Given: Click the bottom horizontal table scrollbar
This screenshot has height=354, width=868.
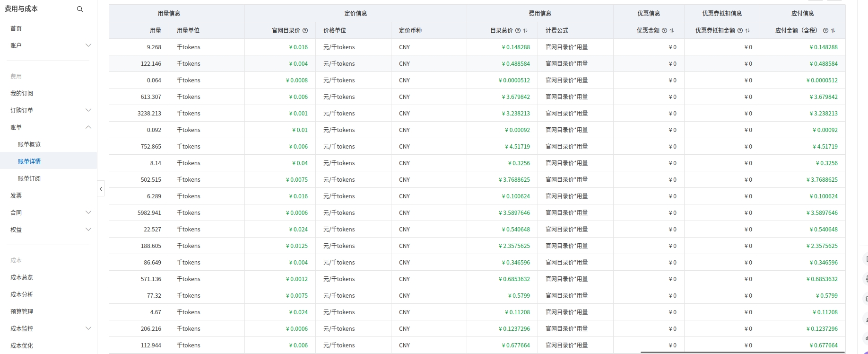Looking at the screenshot, I should (743, 352).
